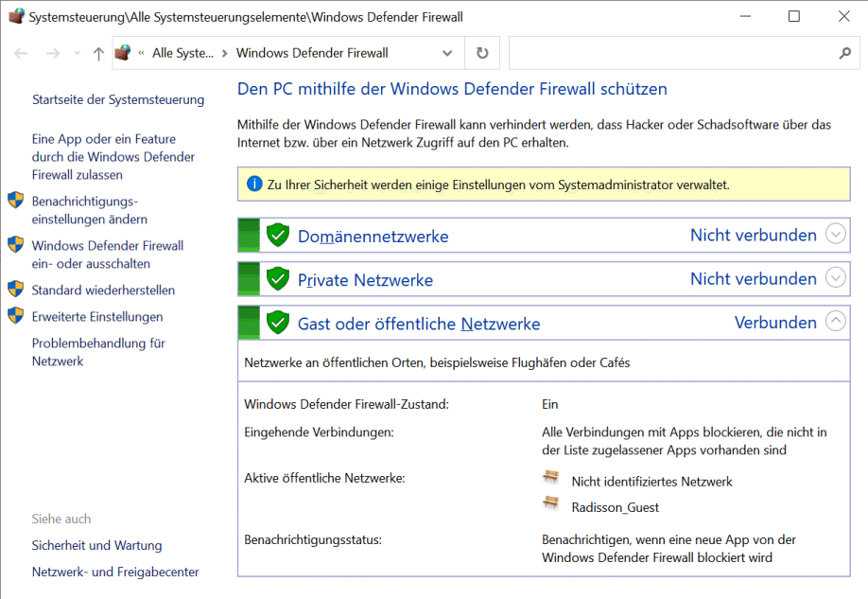Click the Windows Defender Firewall breadcrumb
Viewport: 868px width, 599px height.
[312, 53]
